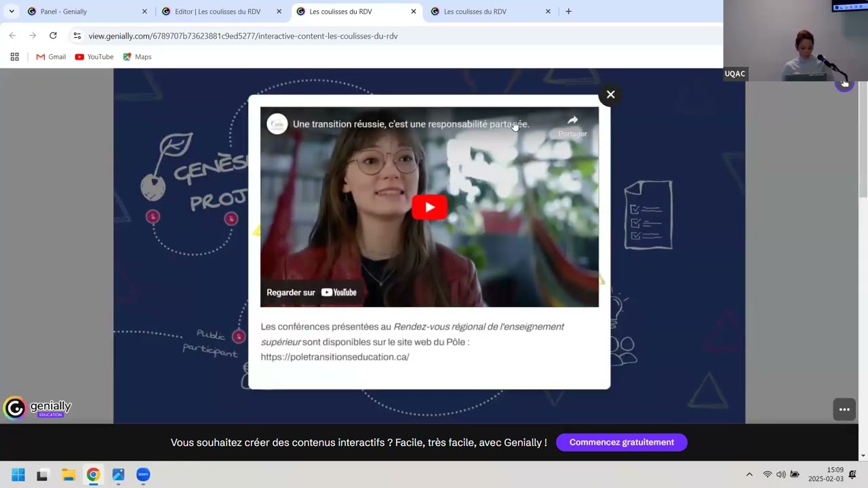Expand the tab search dropdown
Viewport: 868px width, 488px height.
(x=12, y=12)
